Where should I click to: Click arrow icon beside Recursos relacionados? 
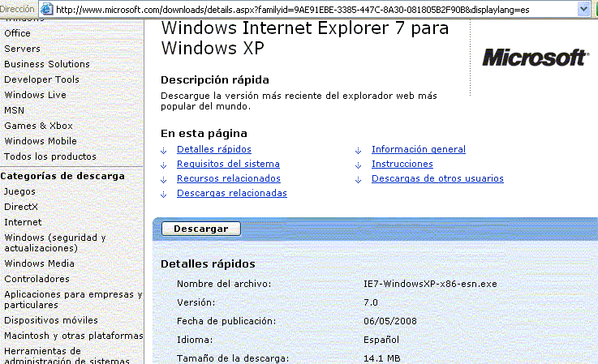164,179
